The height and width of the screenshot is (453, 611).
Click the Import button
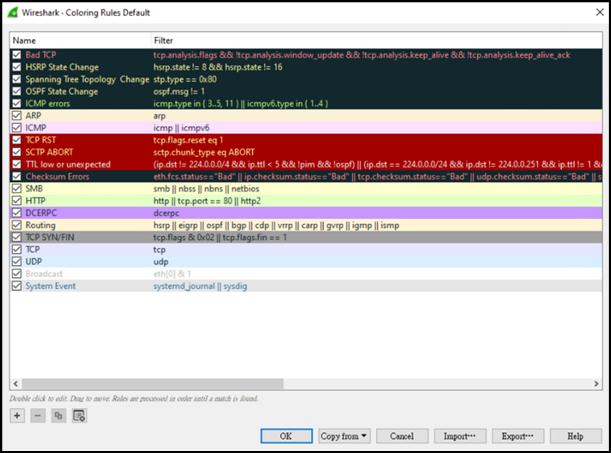pos(460,436)
